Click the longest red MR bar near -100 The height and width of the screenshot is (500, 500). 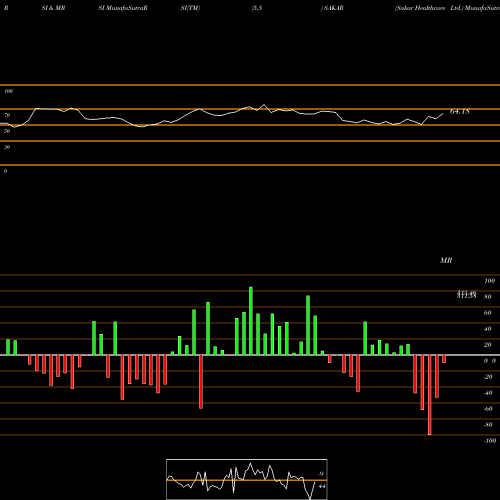(430, 395)
